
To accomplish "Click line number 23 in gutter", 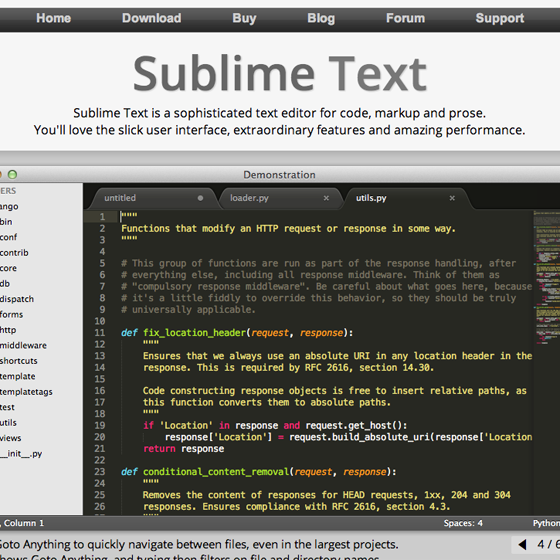I will pyautogui.click(x=100, y=472).
